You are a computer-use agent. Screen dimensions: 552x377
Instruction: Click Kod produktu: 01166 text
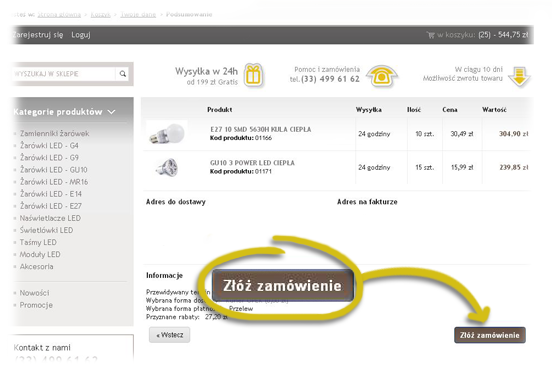click(x=241, y=138)
